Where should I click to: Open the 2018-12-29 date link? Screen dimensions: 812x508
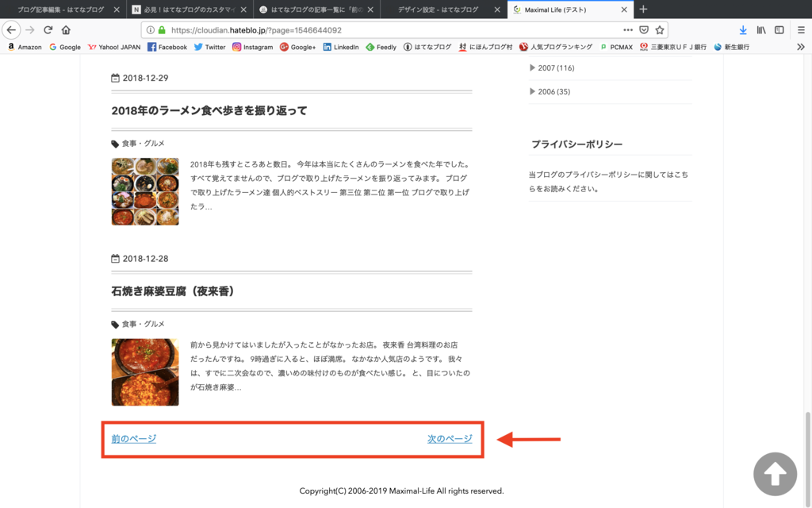click(x=140, y=78)
